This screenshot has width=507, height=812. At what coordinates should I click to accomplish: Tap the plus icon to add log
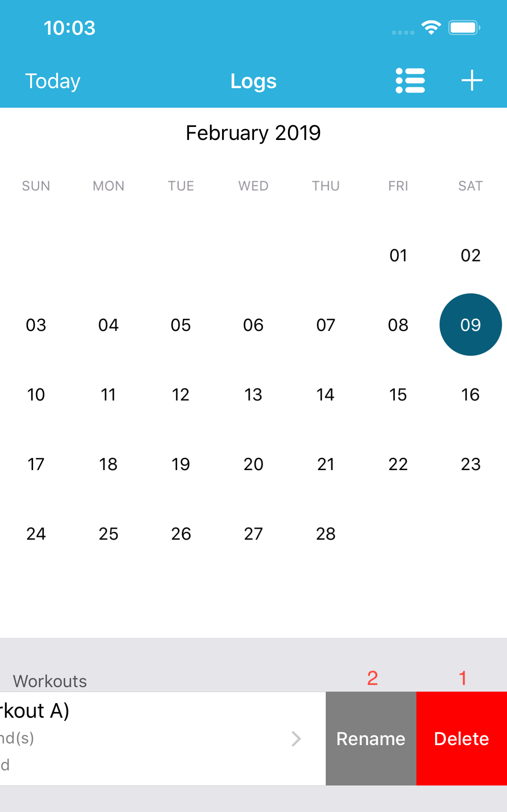tap(472, 80)
